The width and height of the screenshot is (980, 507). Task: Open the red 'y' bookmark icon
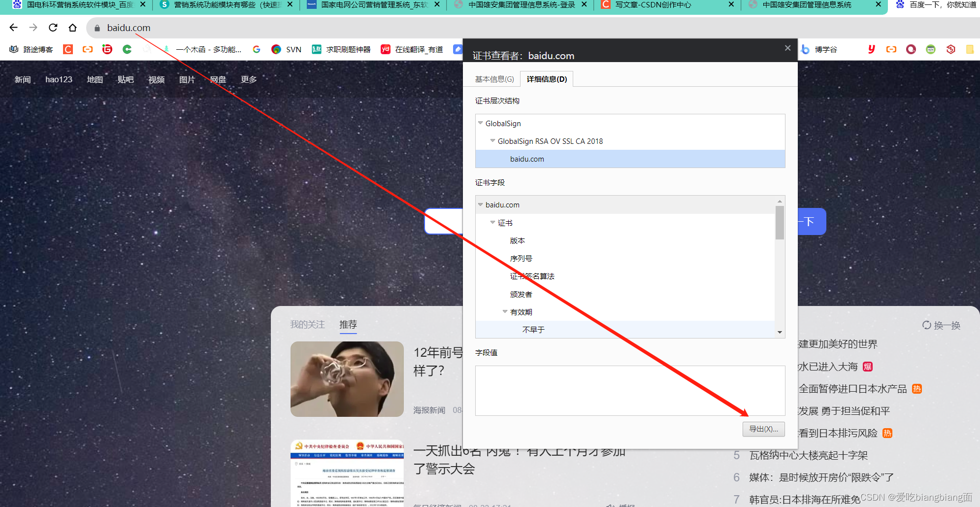[x=872, y=49]
